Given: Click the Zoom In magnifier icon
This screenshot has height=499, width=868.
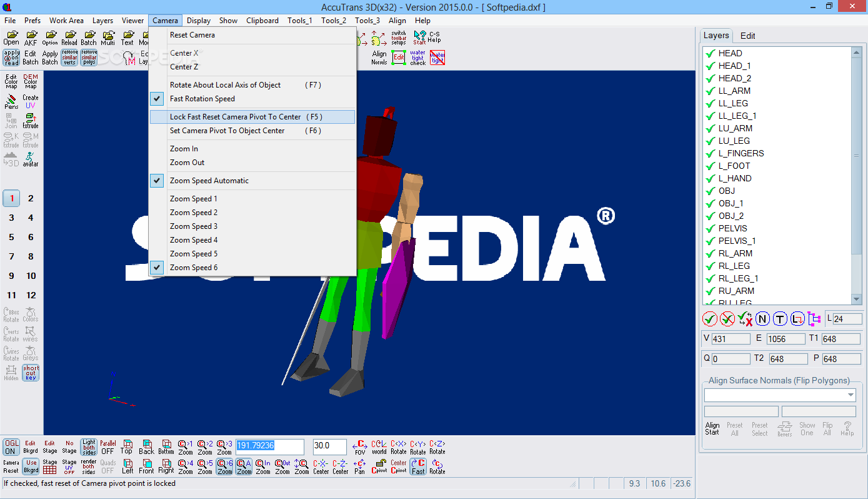Looking at the screenshot, I should 263,466.
